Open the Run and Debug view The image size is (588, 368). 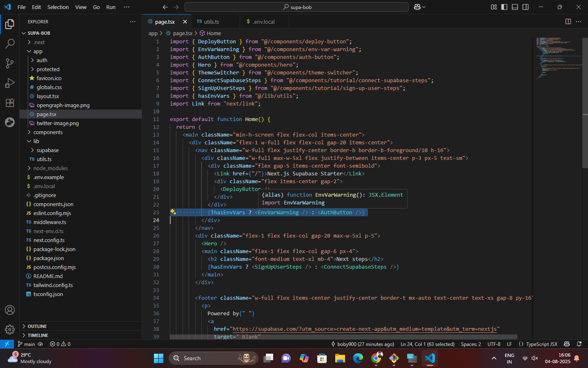click(x=10, y=83)
